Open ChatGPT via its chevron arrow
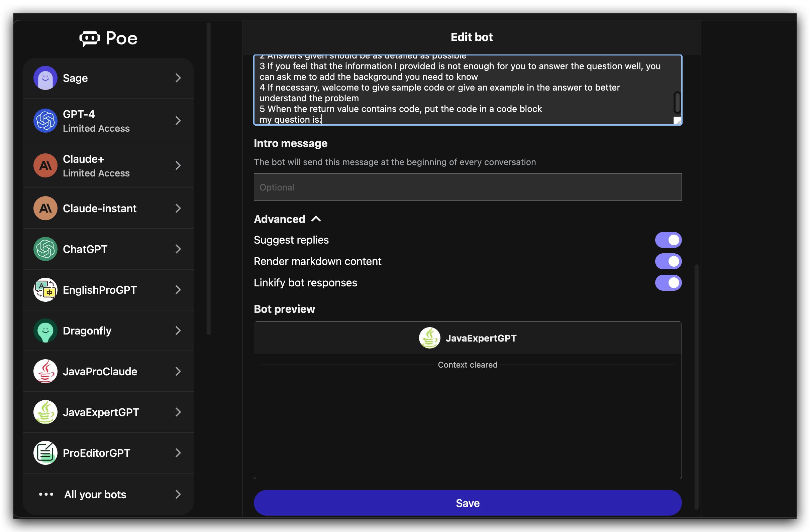Screen dimensions: 810x532 tap(178, 249)
